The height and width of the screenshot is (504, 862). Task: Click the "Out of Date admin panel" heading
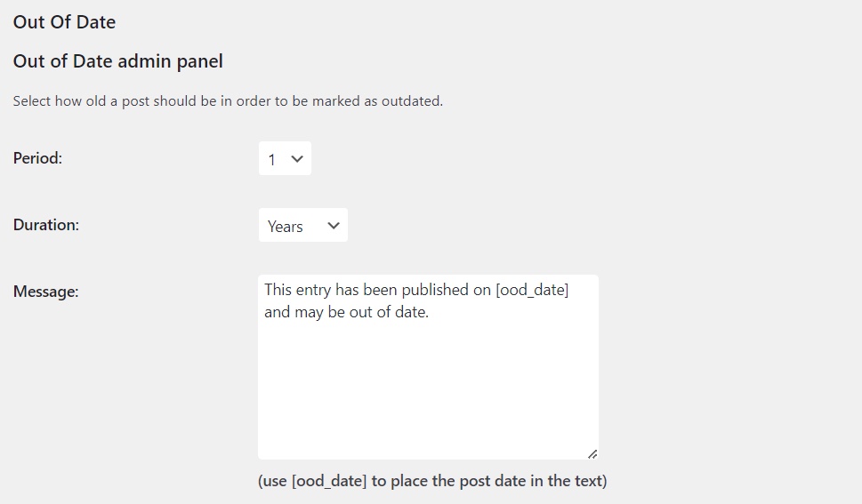click(117, 61)
